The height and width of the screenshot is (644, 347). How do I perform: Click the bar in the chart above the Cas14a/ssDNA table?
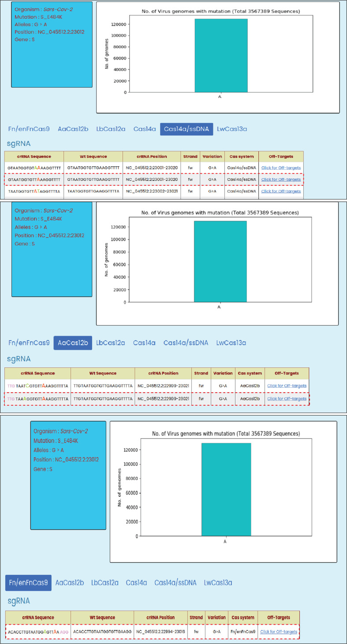(x=221, y=56)
